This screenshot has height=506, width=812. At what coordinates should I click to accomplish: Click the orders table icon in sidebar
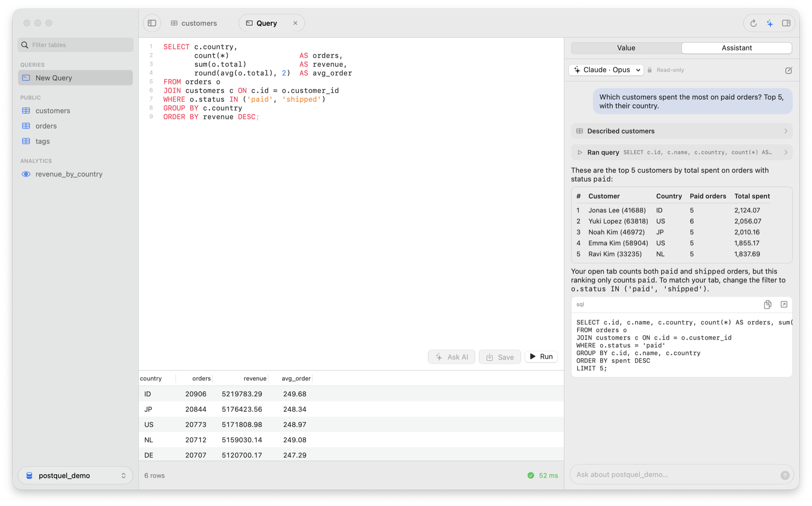tap(26, 126)
